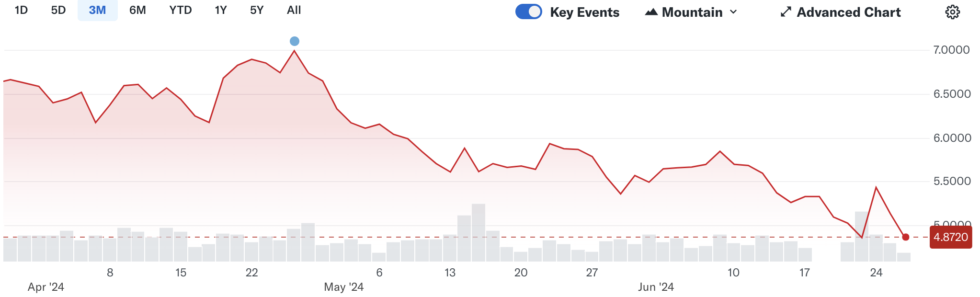Open the Advanced Chart link
Viewport: 980px width, 297px height.
(x=848, y=12)
